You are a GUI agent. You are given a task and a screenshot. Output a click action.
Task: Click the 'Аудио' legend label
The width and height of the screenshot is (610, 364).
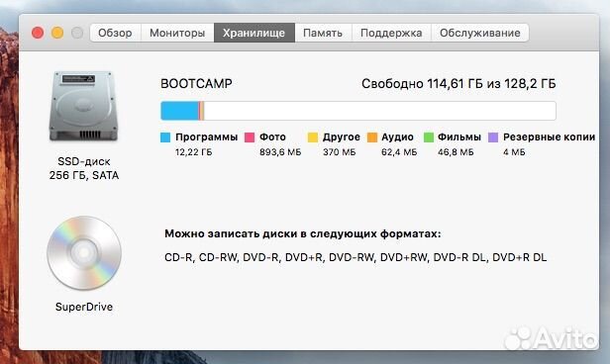point(398,137)
